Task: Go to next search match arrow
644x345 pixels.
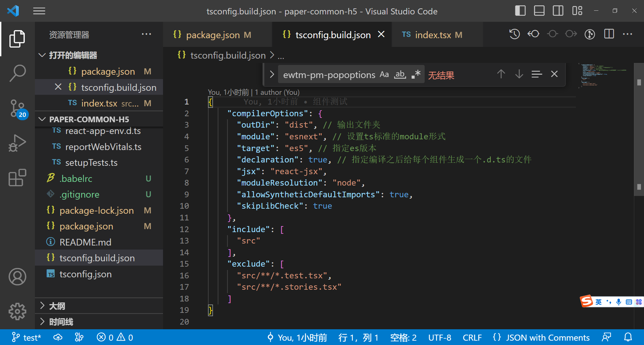Action: (519, 74)
